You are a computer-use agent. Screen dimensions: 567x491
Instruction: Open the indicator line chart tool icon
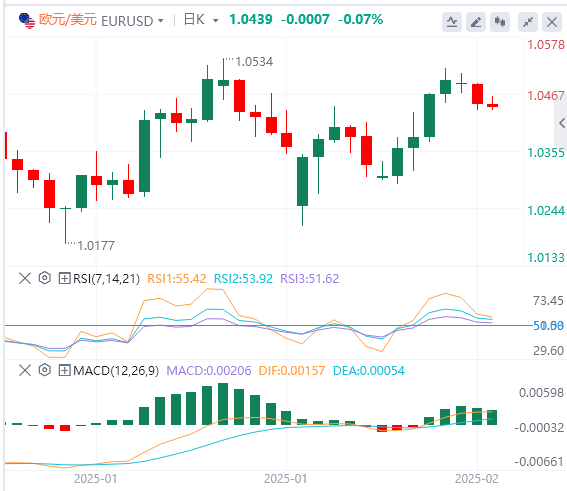[x=452, y=22]
